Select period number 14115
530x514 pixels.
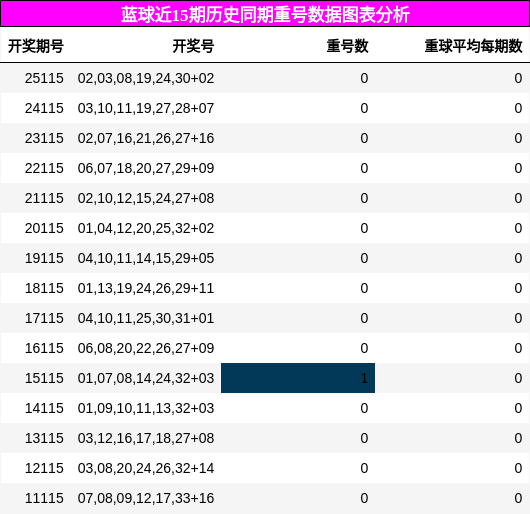[x=44, y=408]
